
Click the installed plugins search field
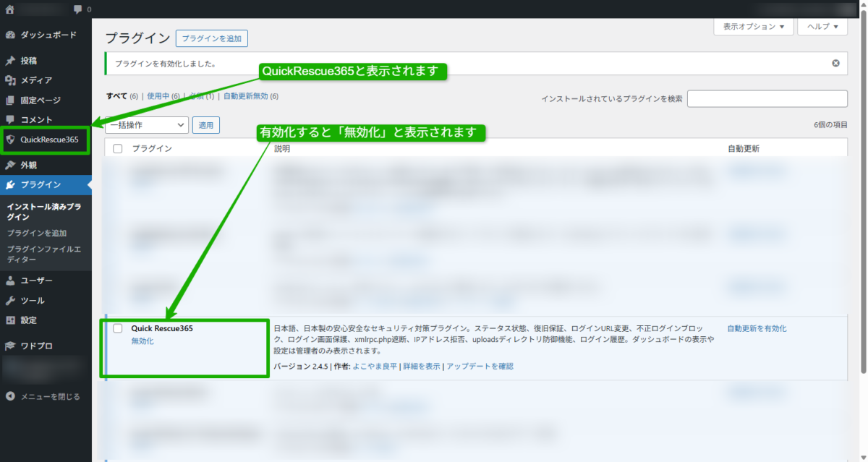pyautogui.click(x=767, y=98)
